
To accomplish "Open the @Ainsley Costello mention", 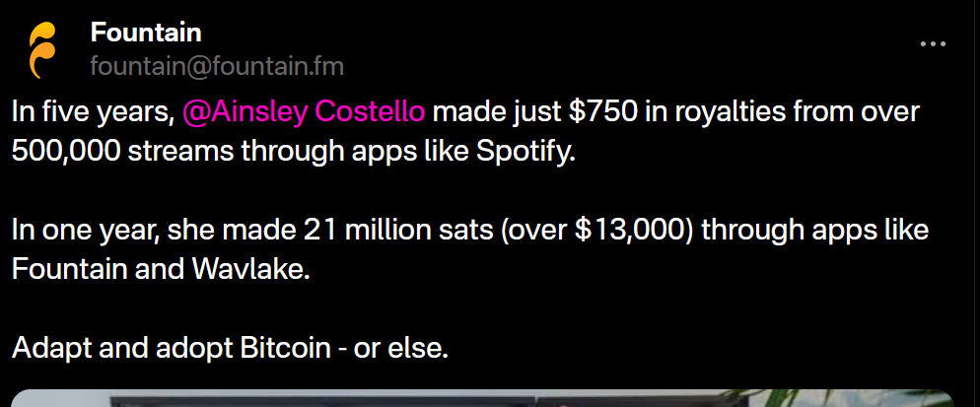I will pos(305,111).
